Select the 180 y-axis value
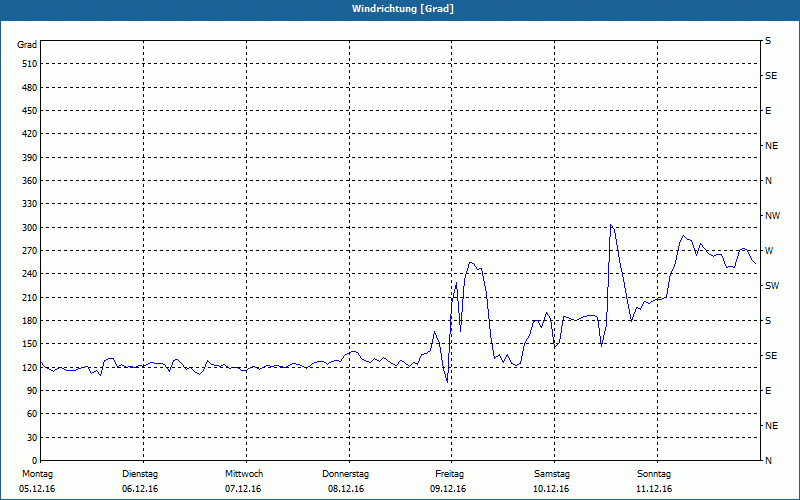This screenshot has height=500, width=800. pyautogui.click(x=30, y=320)
